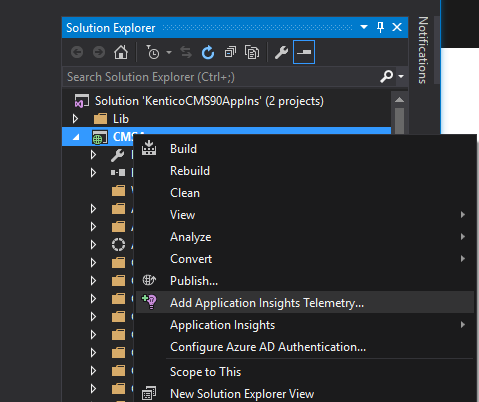
Task: Click Collapse All icon in toolbar
Action: [x=230, y=52]
